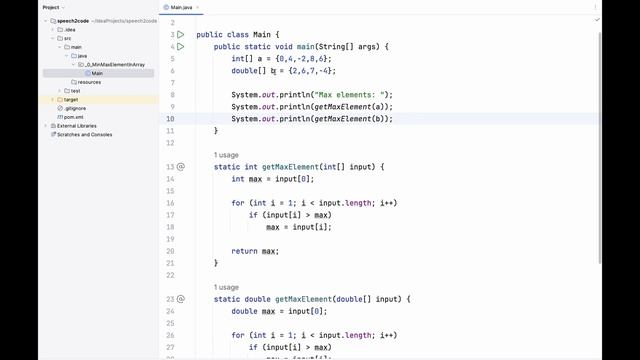The height and width of the screenshot is (360, 640).
Task: Click 'int max = input[0];' on line 14
Action: click(273, 179)
